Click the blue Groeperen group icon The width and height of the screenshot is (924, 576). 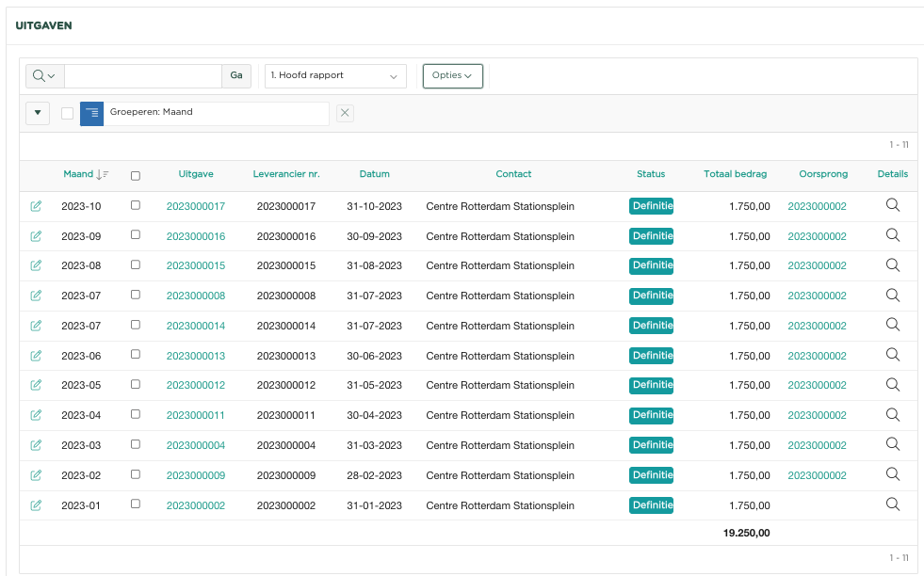coord(91,113)
